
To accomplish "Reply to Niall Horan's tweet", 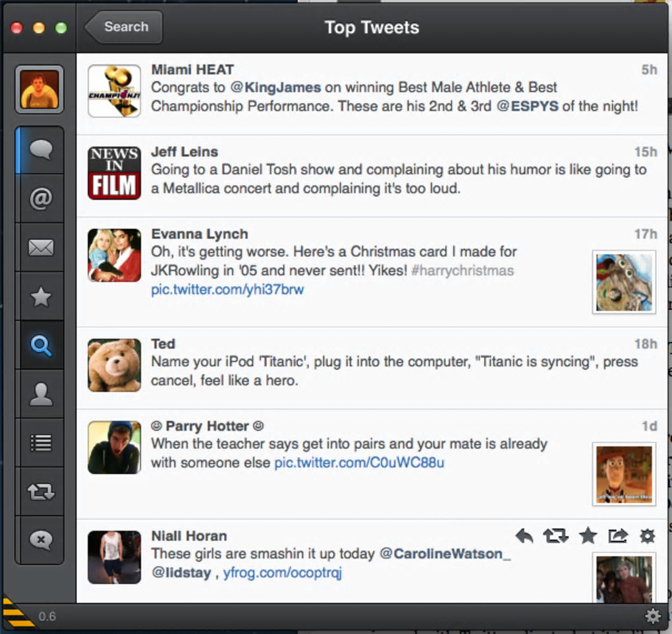I will coord(524,536).
